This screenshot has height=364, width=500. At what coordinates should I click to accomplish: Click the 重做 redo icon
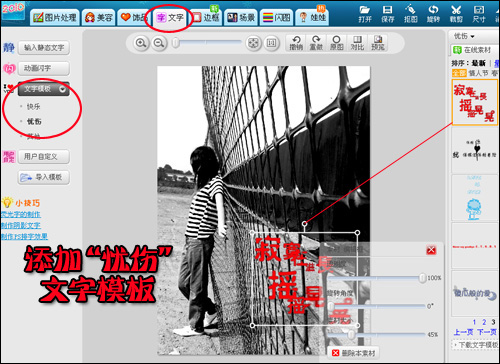pos(316,43)
